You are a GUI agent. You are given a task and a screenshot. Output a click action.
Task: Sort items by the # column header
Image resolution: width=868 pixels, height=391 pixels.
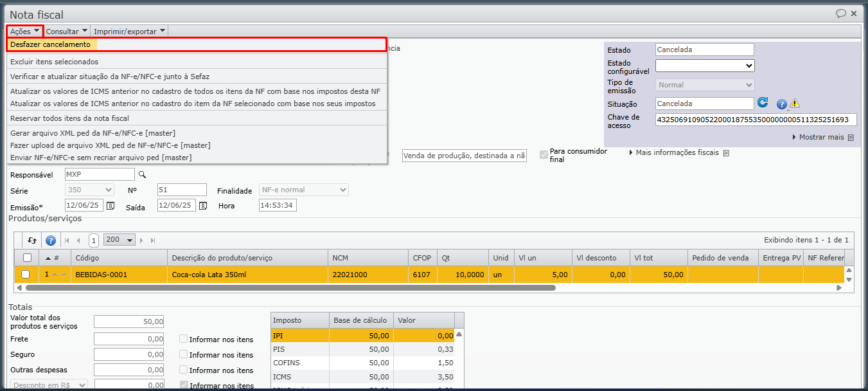point(55,258)
